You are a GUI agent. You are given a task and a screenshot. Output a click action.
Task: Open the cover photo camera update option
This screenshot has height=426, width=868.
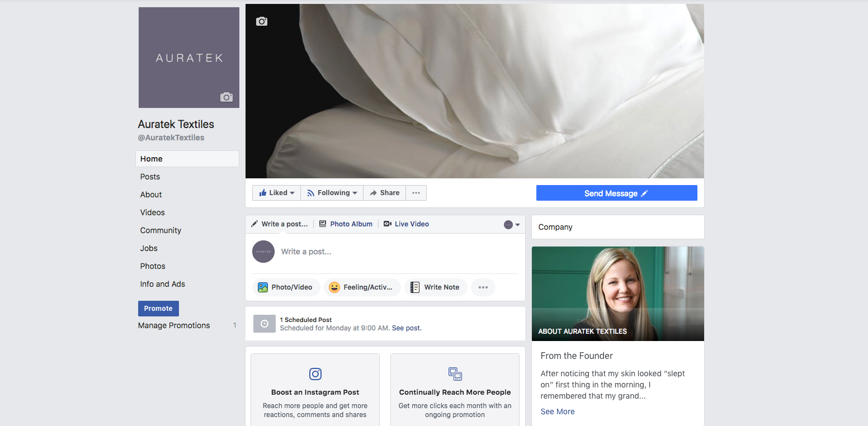[x=261, y=21]
